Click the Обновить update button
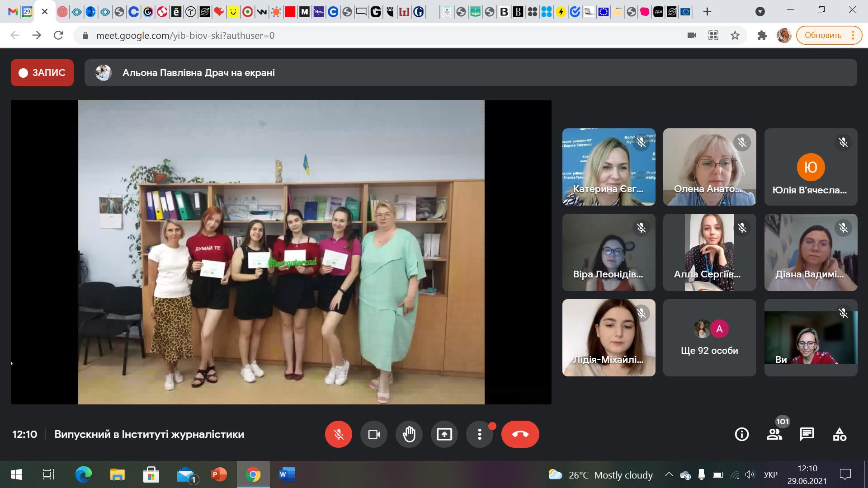Viewport: 868px width, 488px height. [x=823, y=35]
